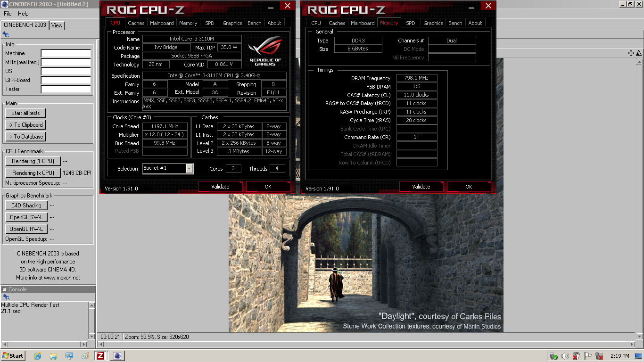This screenshot has width=644, height=362.
Task: Click the OS input field
Action: (x=66, y=71)
